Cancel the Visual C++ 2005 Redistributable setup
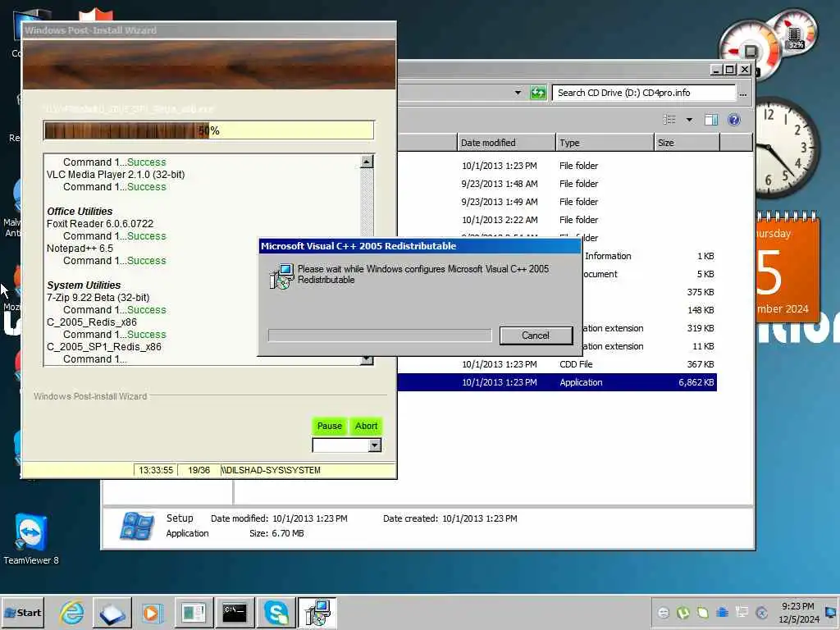 (x=536, y=336)
